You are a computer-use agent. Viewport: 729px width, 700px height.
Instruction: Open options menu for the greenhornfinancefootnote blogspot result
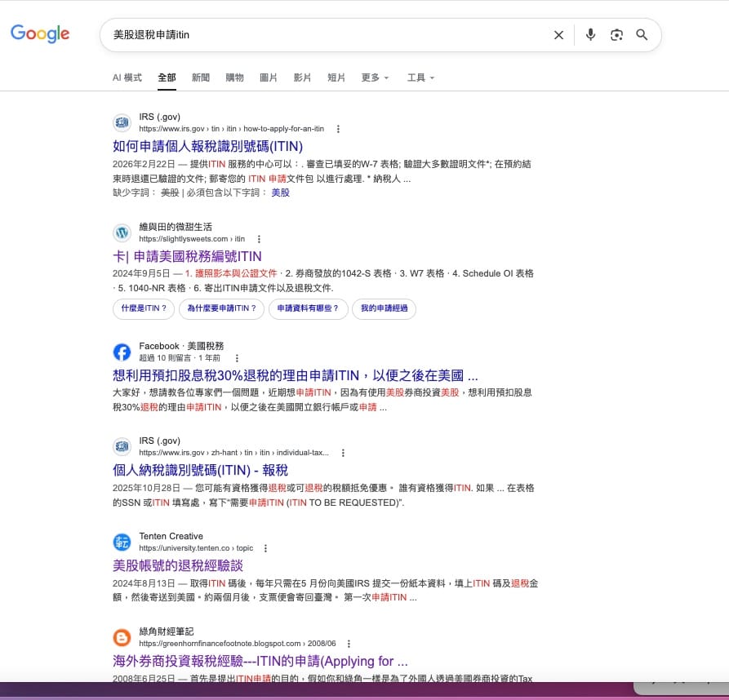[349, 644]
